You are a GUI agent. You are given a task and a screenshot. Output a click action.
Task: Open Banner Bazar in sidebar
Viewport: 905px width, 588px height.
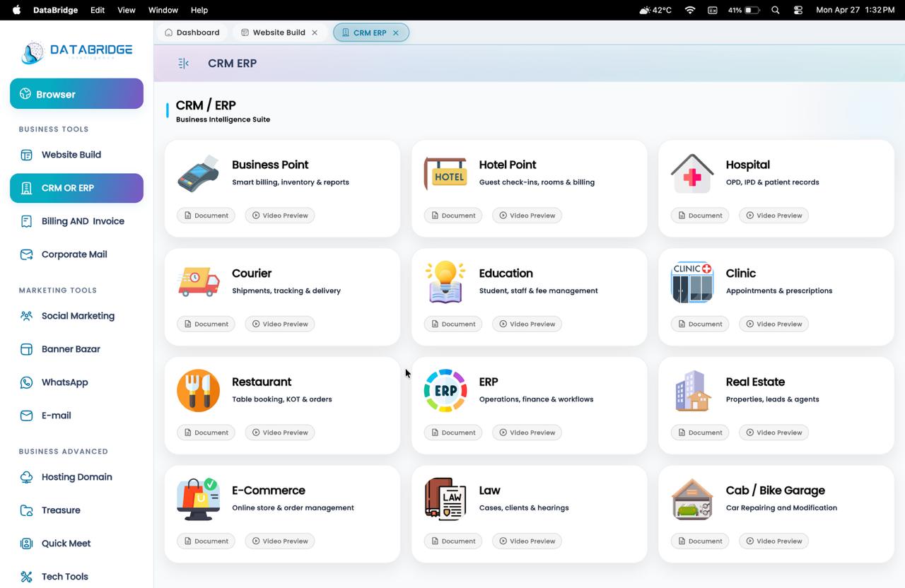76,349
